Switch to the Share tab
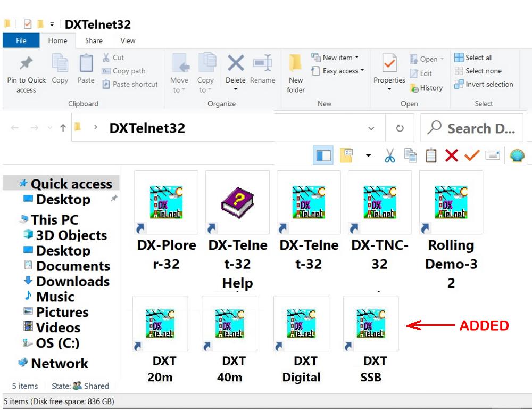Image resolution: width=532 pixels, height=410 pixels. click(94, 41)
